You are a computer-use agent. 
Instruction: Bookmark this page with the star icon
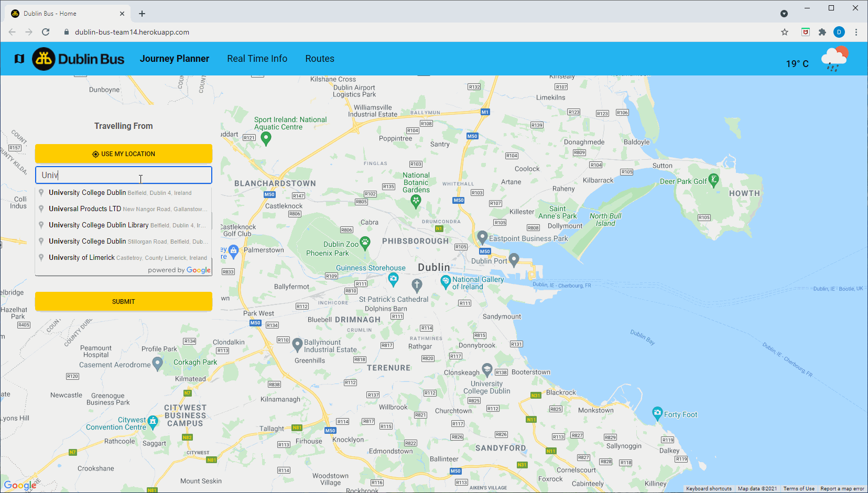tap(785, 32)
